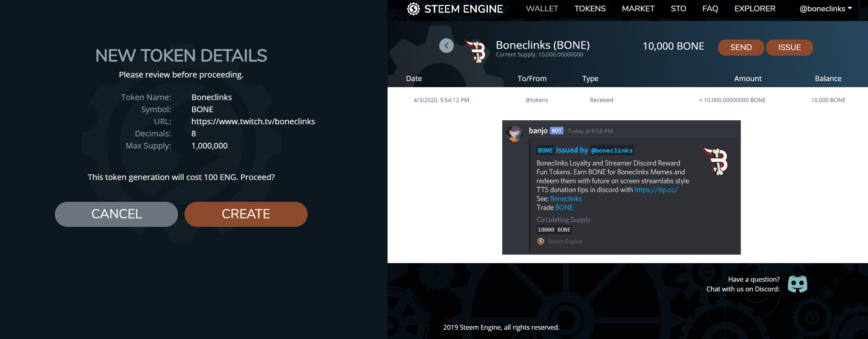Click the BOT badge next to banjo
Viewport: 868px width, 339px height.
(557, 131)
